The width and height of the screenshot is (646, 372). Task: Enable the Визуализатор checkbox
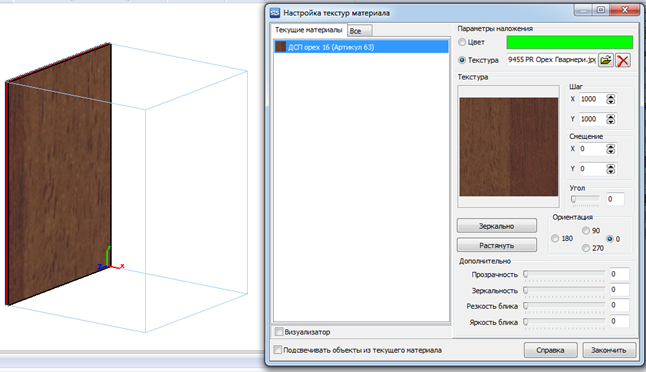[279, 332]
